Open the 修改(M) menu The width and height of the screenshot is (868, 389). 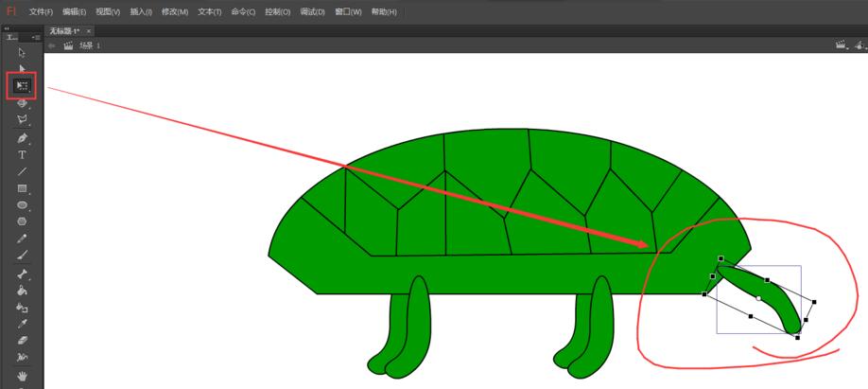175,12
